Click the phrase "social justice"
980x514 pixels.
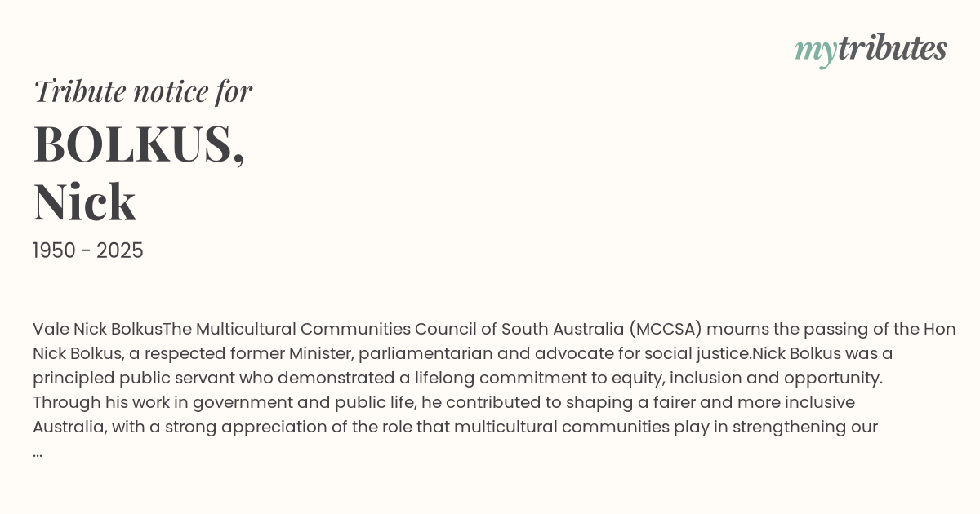tap(701, 353)
